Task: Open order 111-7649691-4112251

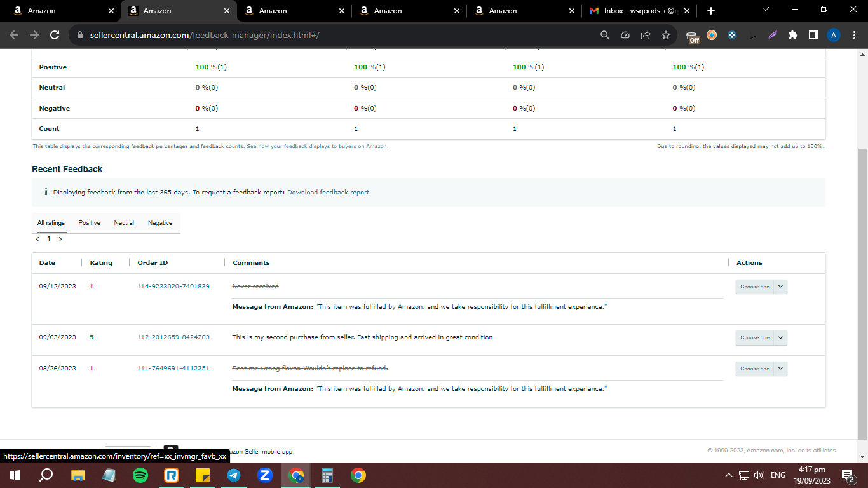Action: [x=173, y=369]
